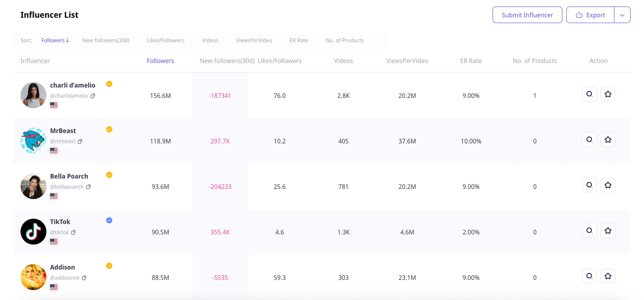
Task: Open the TikTok logo profile picture
Action: (33, 232)
